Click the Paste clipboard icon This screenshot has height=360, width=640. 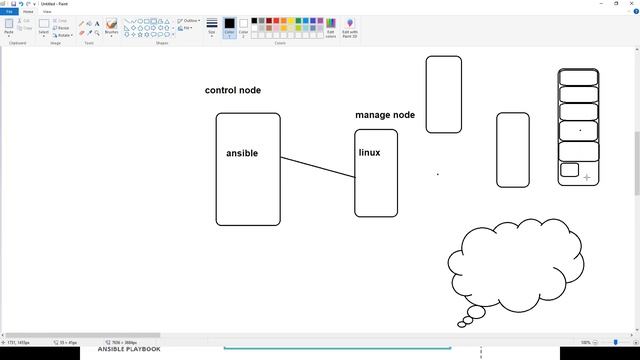point(9,24)
